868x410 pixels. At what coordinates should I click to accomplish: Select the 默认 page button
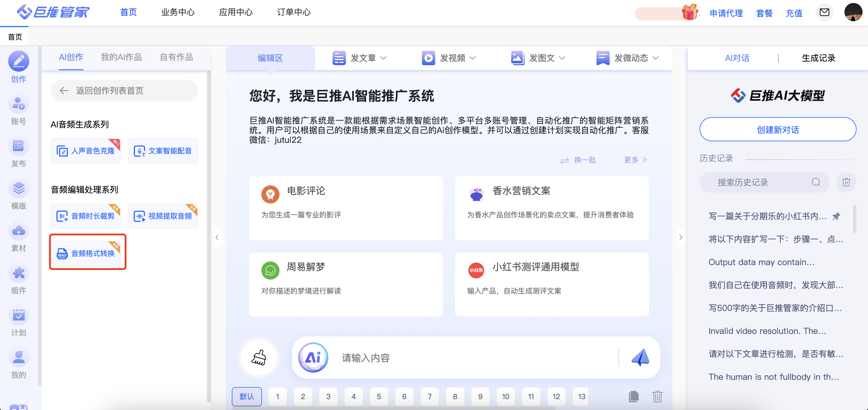(247, 396)
